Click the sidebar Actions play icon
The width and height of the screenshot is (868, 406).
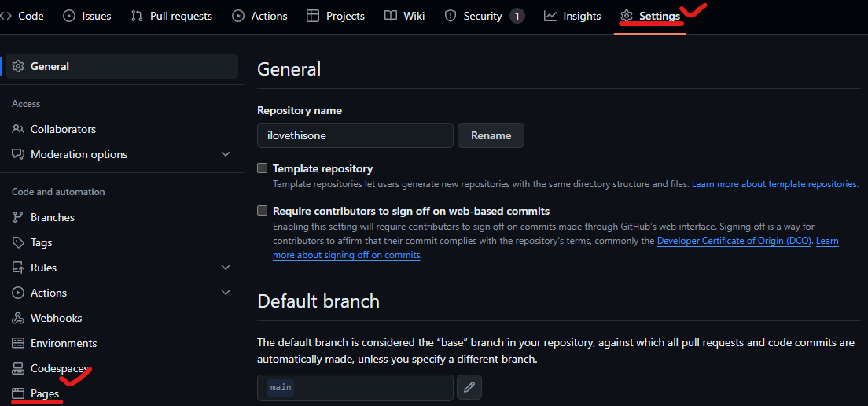pyautogui.click(x=18, y=293)
